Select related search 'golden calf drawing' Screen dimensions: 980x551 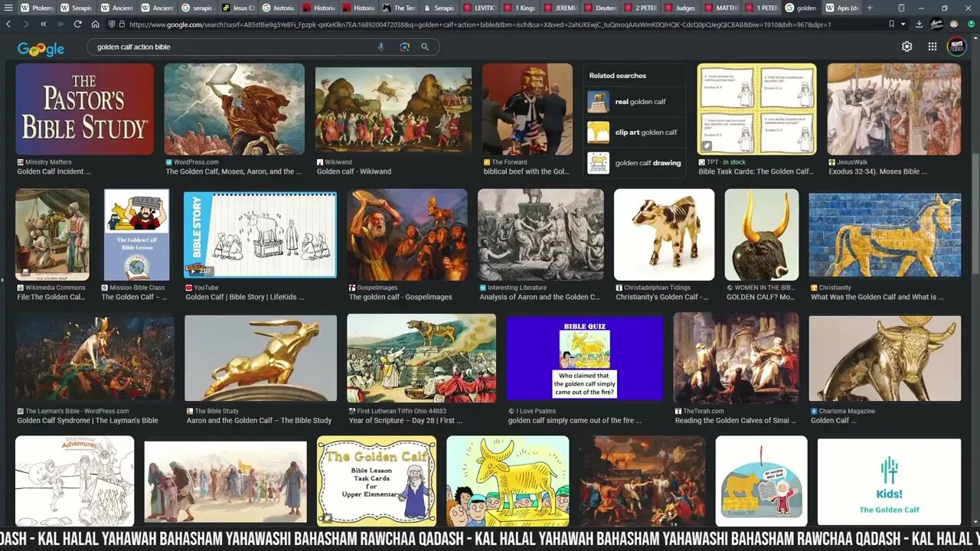[x=634, y=163]
